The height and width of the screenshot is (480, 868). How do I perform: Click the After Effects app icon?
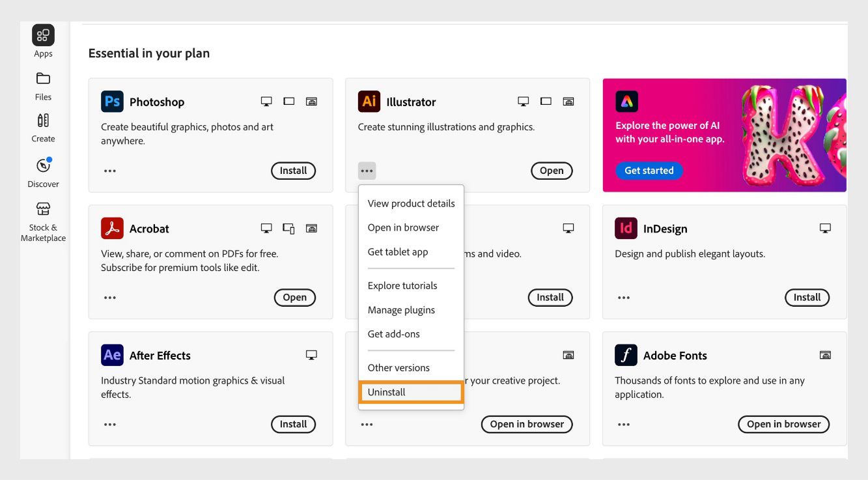(112, 355)
